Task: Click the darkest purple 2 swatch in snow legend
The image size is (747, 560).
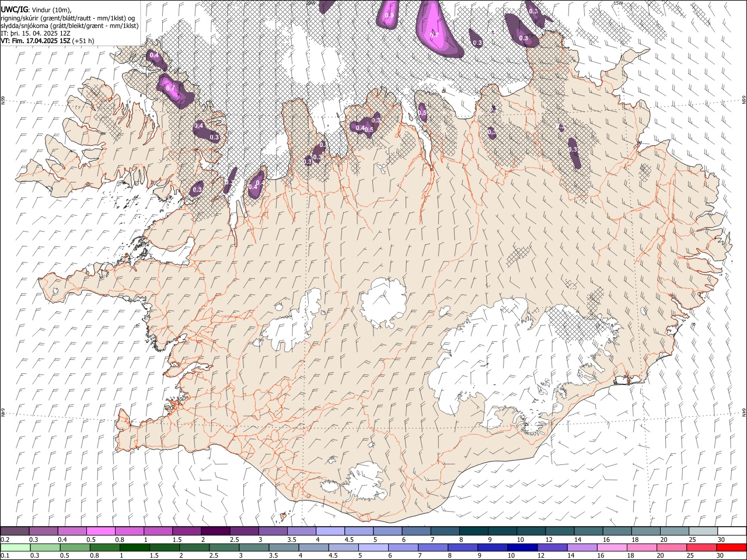Action: pyautogui.click(x=215, y=531)
